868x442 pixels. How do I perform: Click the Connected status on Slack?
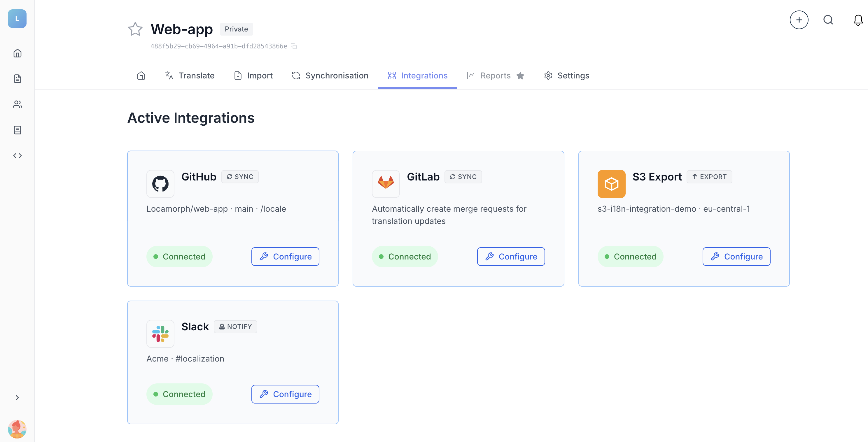(x=179, y=394)
